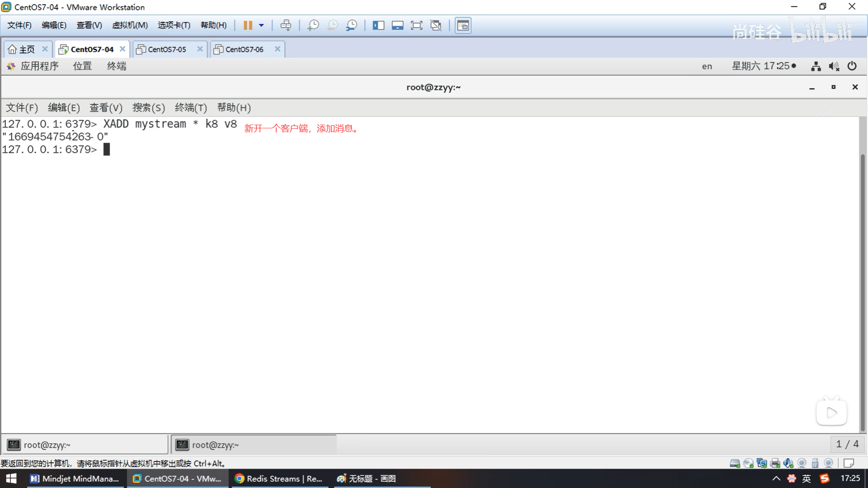
Task: Click Send Ctrl+Alt+Del toolbar icon
Action: (x=286, y=25)
